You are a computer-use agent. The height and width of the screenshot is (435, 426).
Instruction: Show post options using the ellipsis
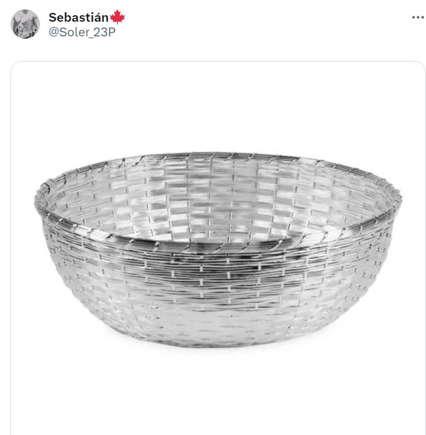417,17
